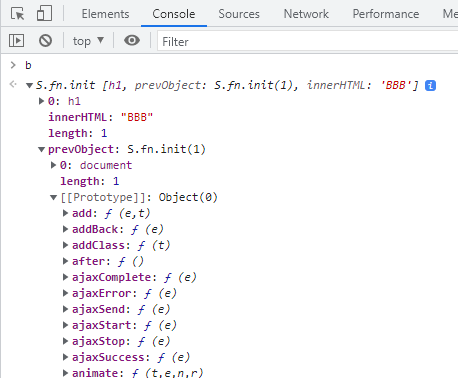Select the first length: 1 property row
Screen dimensions: 458x378
[x=78, y=133]
